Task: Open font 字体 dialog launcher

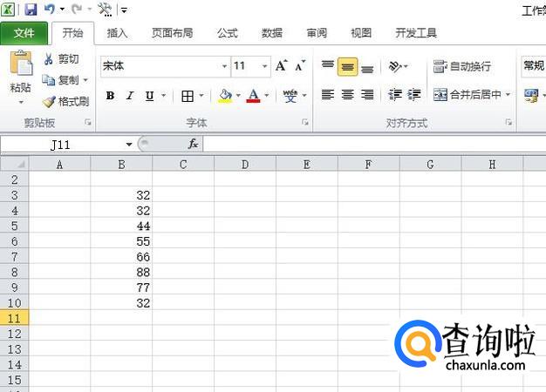Action: [x=305, y=122]
